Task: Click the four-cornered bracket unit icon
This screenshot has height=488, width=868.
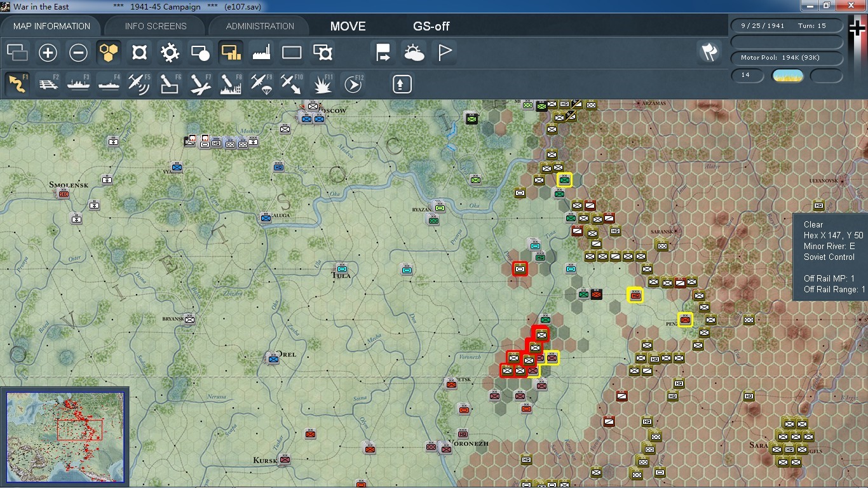Action: (x=139, y=52)
